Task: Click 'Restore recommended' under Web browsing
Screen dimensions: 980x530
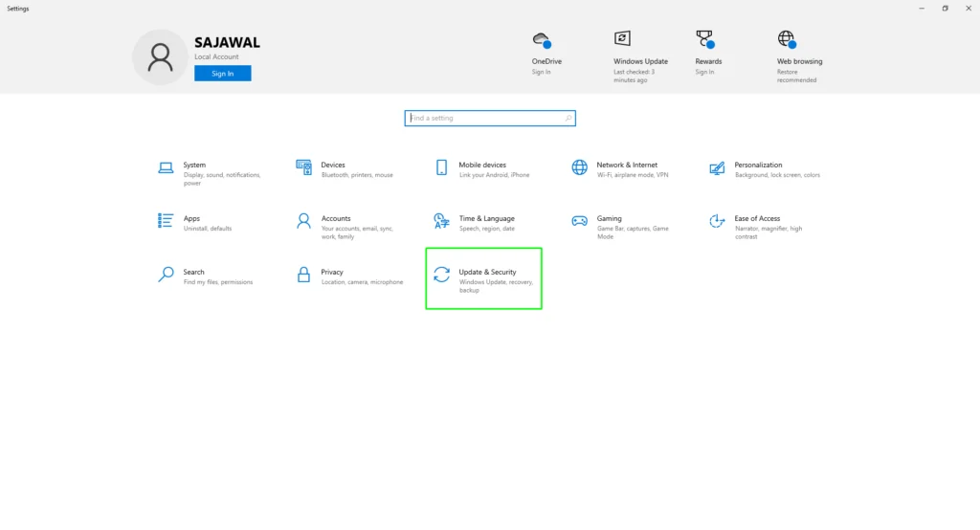Action: 796,76
